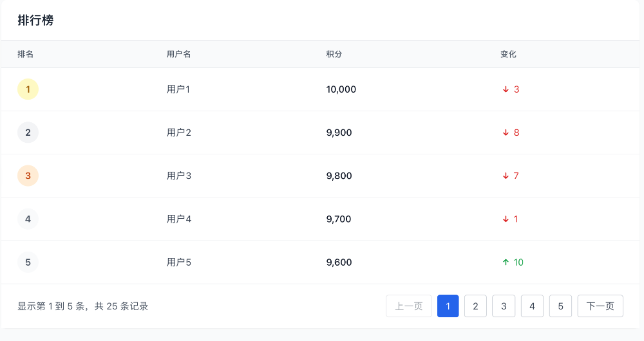Go to page 3
This screenshot has width=644, height=341.
pos(504,306)
